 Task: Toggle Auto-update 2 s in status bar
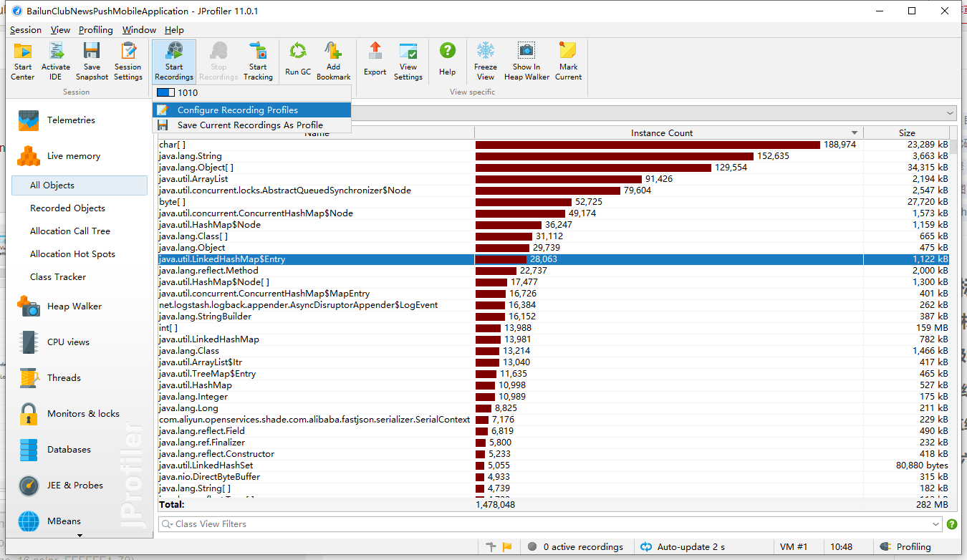683,547
